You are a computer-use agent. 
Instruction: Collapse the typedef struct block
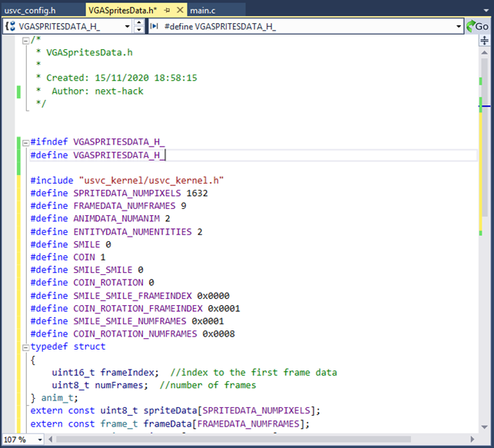25,347
